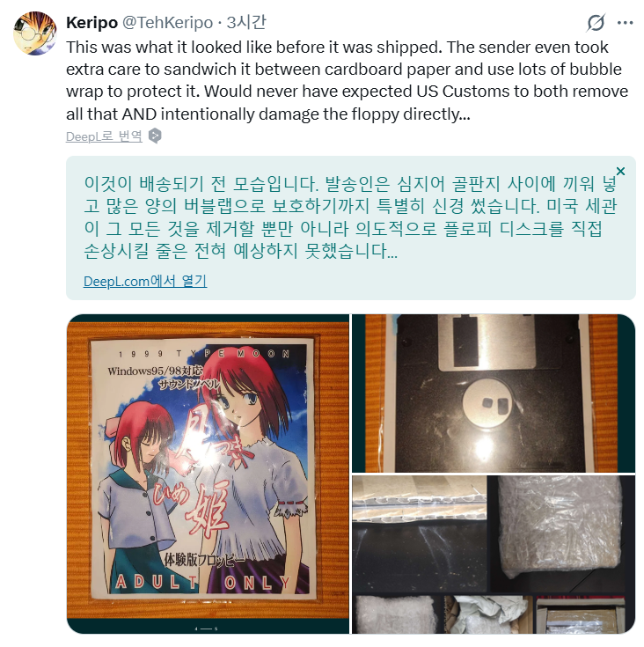Open the cardboard and bubble wrap collage image
The width and height of the screenshot is (644, 647).
(x=493, y=555)
